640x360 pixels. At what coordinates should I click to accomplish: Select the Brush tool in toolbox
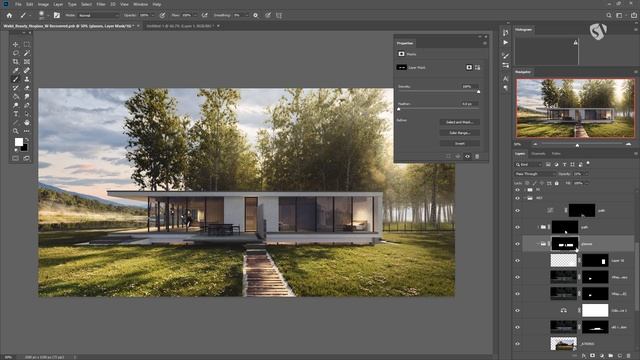[x=16, y=79]
